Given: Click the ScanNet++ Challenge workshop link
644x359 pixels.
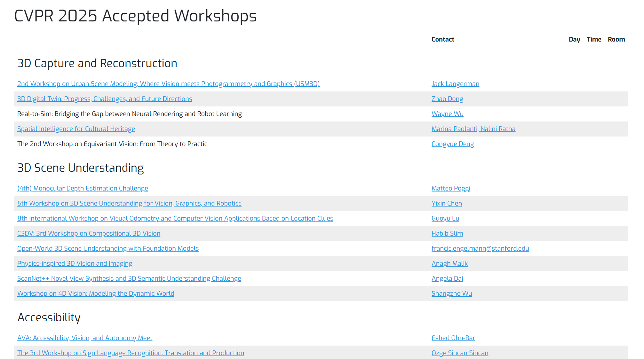Looking at the screenshot, I should pyautogui.click(x=129, y=278).
